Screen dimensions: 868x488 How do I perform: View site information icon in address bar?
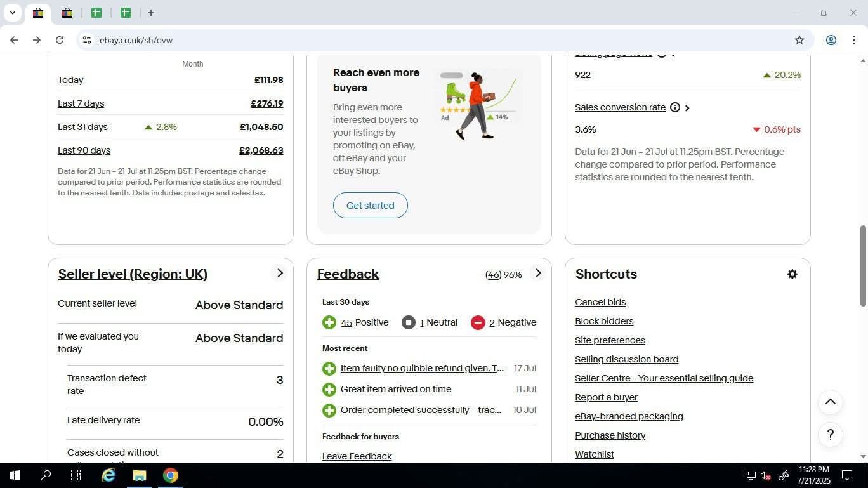click(x=86, y=40)
